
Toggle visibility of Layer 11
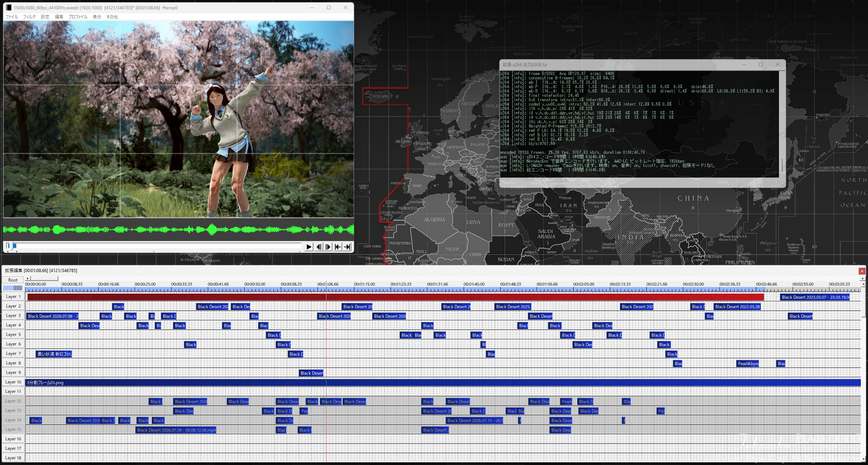13,392
